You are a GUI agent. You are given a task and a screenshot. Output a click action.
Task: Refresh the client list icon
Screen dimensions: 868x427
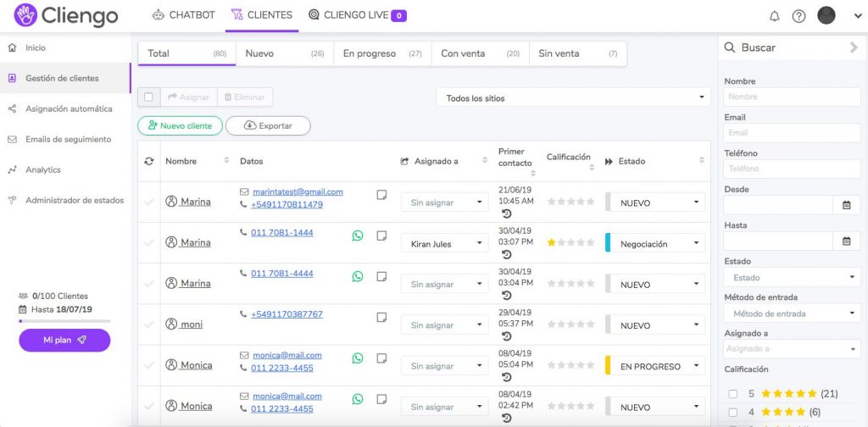(149, 161)
